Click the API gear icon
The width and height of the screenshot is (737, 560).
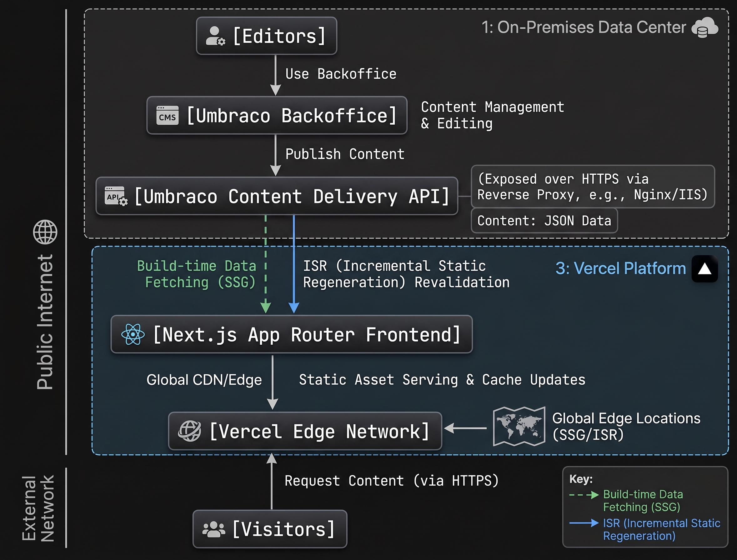116,196
